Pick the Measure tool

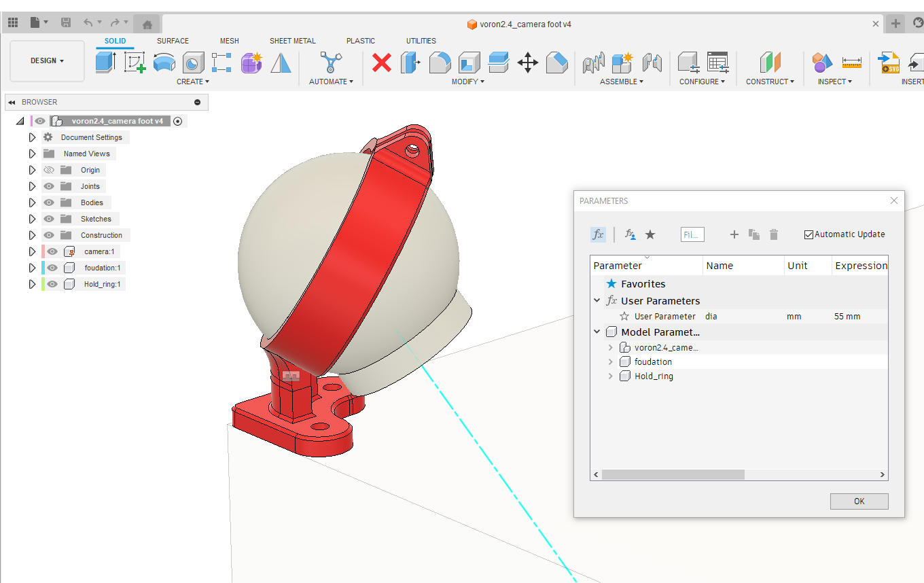point(851,63)
